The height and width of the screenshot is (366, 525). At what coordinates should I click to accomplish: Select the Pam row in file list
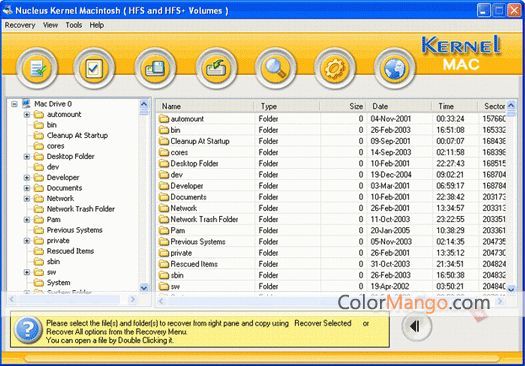click(x=331, y=230)
